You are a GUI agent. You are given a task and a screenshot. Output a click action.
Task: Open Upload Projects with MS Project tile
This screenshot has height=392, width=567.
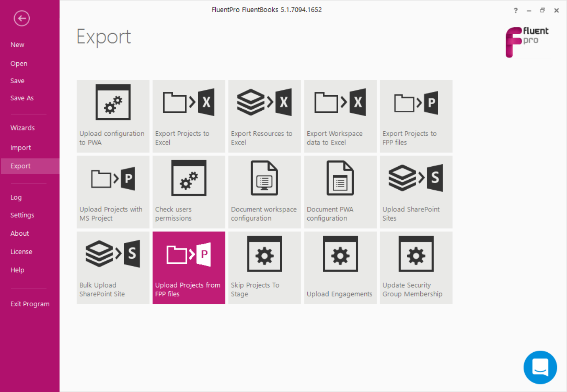pyautogui.click(x=113, y=192)
